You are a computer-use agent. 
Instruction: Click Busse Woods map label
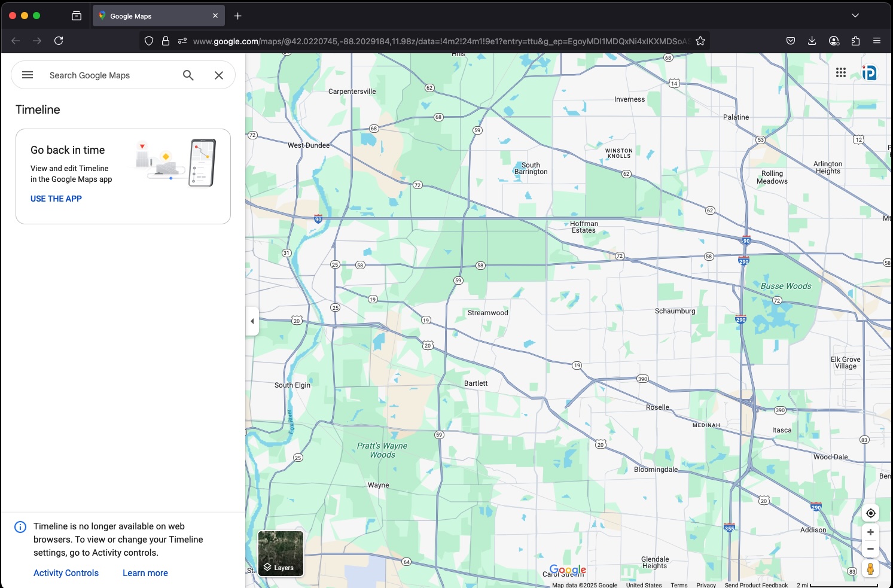click(x=786, y=286)
